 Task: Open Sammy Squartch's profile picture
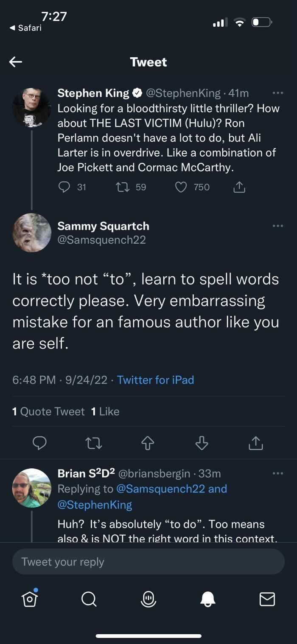(32, 232)
